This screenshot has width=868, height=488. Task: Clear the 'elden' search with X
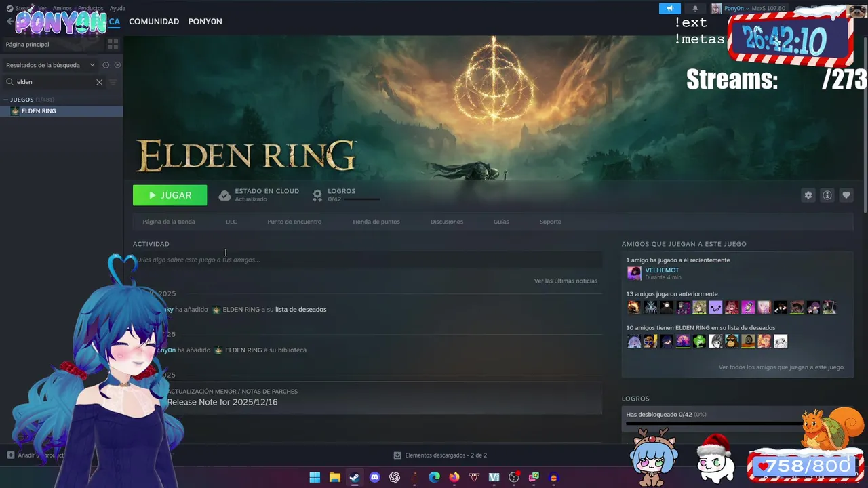click(99, 82)
